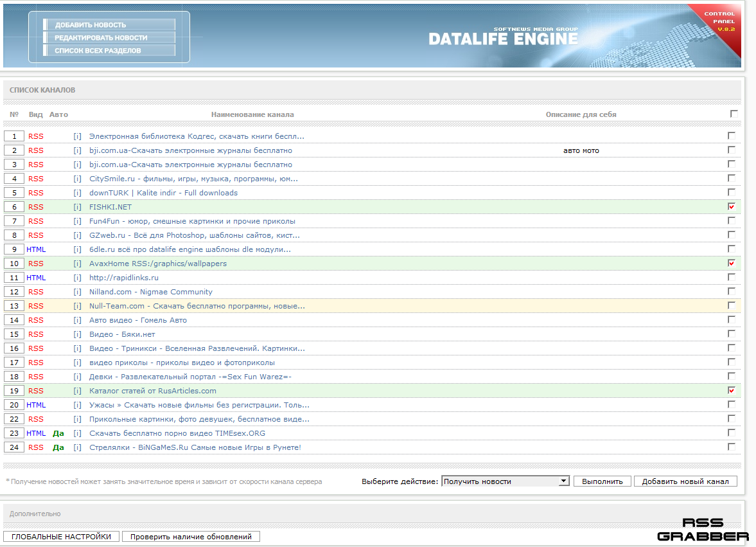
Task: Open Каталог статей от RusArticles.com link
Action: point(153,391)
